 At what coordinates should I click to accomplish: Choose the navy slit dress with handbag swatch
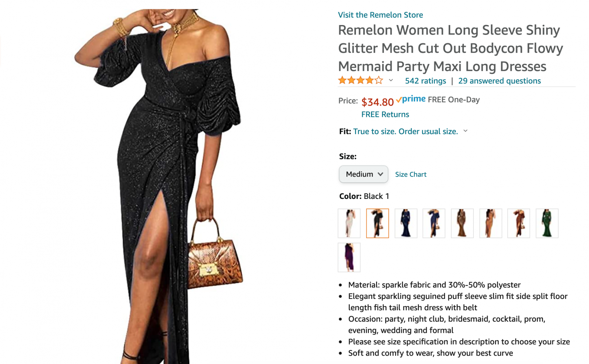pos(434,223)
